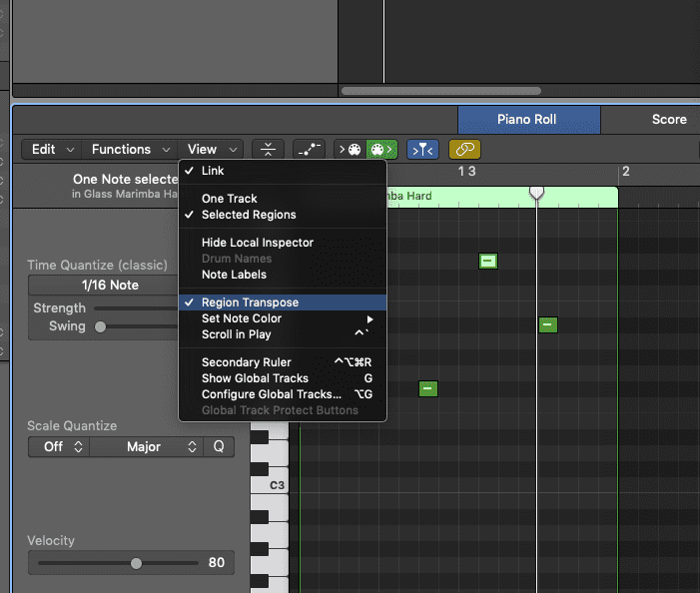Select the highest green note

coord(488,261)
